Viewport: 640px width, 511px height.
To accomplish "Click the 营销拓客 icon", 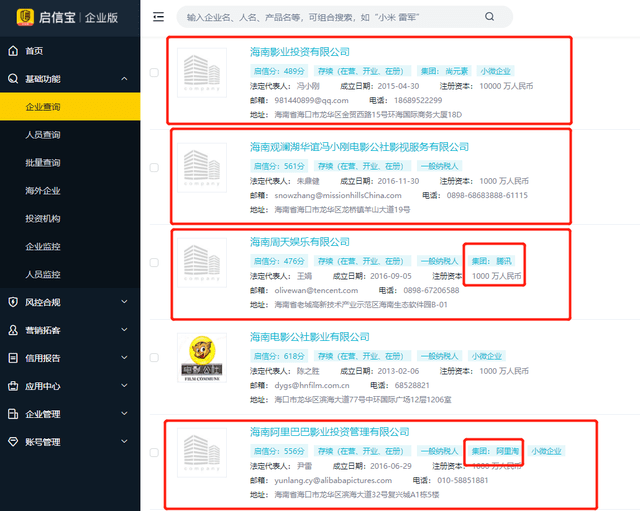I will pos(13,330).
